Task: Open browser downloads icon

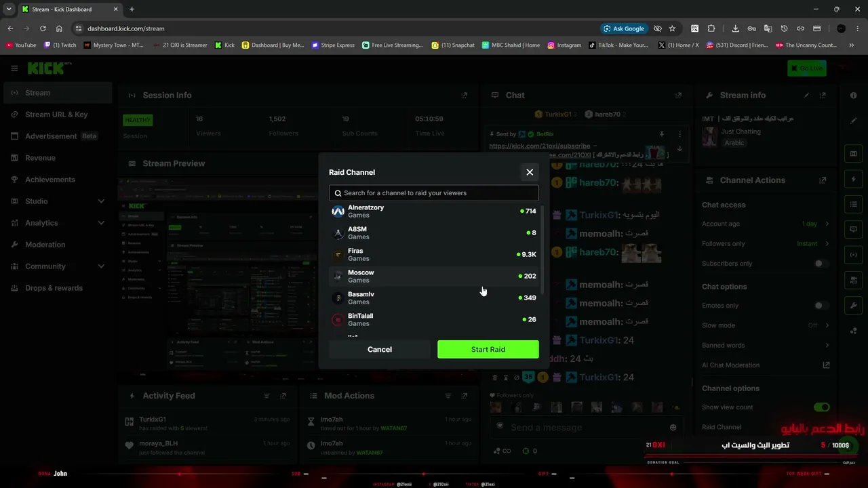Action: tap(735, 28)
